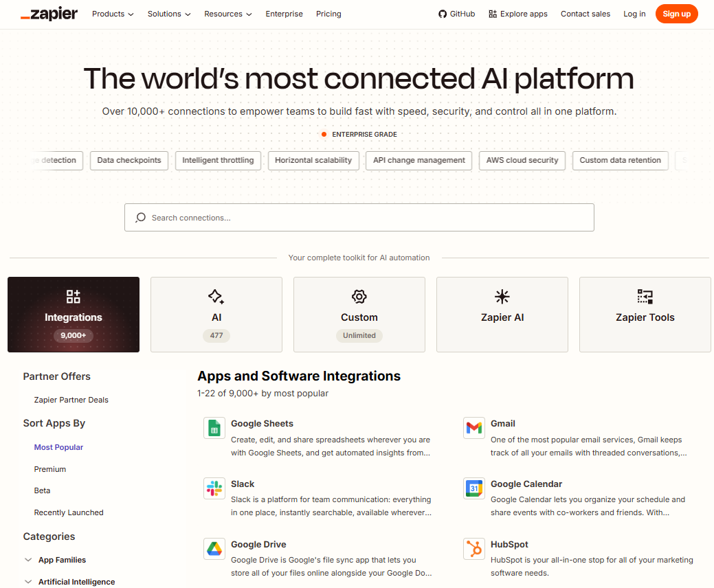The image size is (714, 588).
Task: Sort apps by Premium
Action: tap(50, 469)
